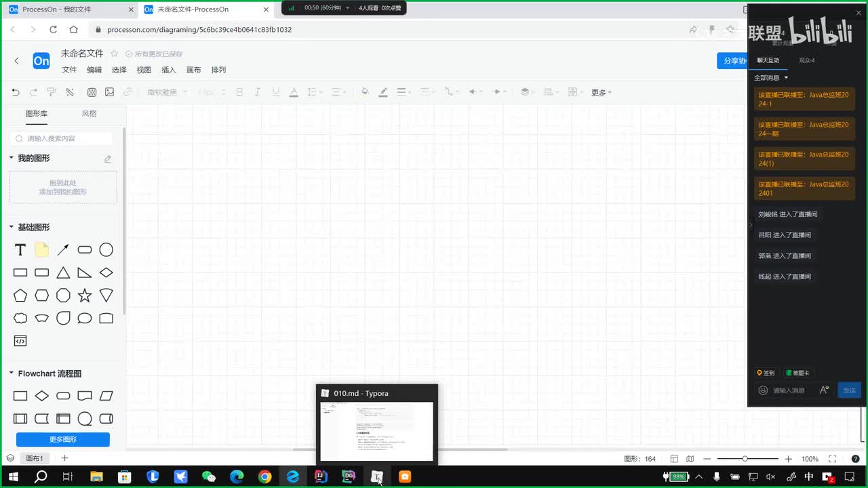Adjust the canvas zoom slider handle

point(745,459)
